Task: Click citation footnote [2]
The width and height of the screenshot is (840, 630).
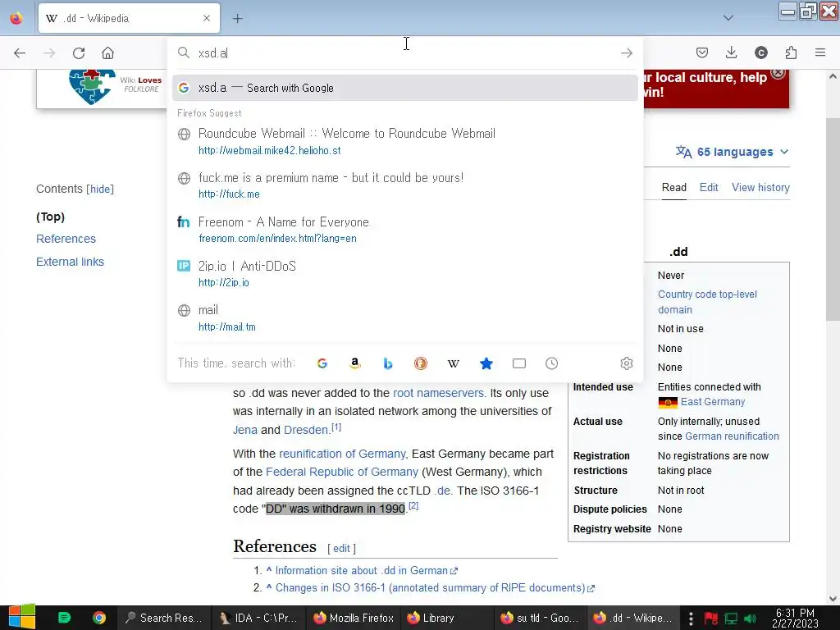Action: (x=413, y=505)
